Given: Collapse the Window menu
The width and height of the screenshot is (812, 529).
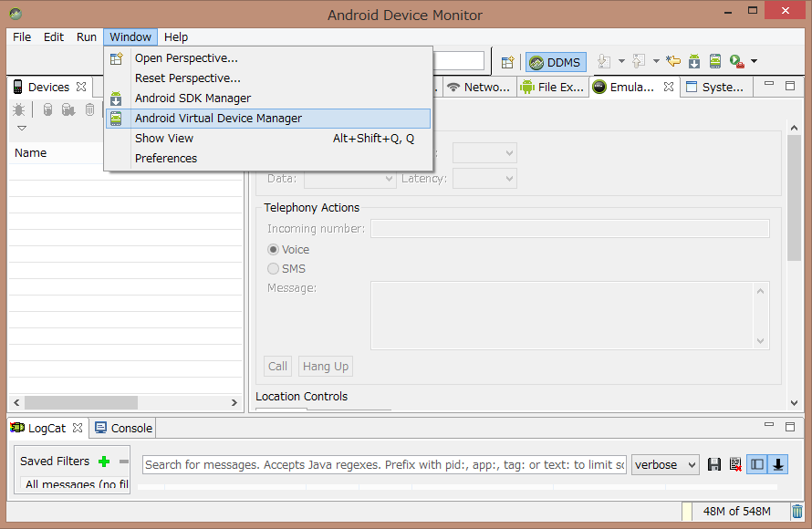Looking at the screenshot, I should pos(130,37).
